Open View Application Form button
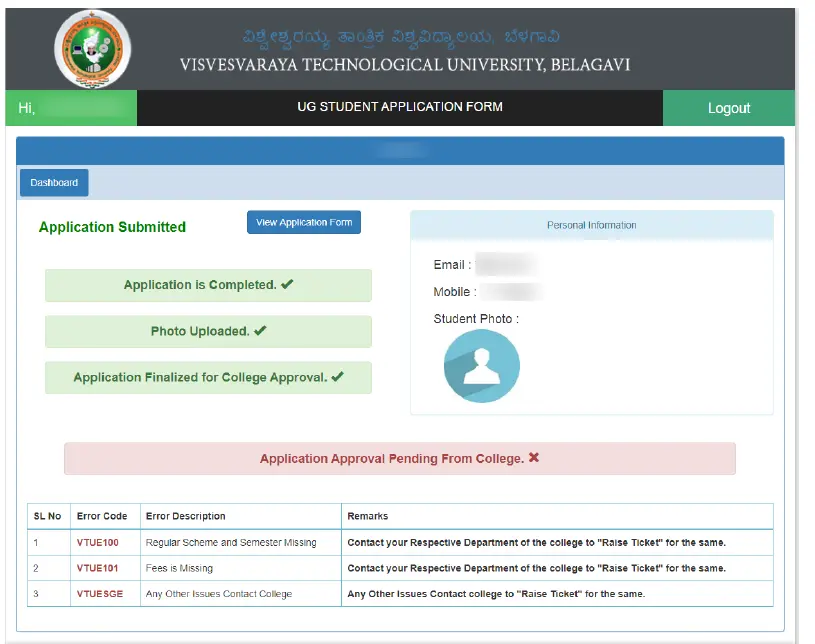815x644 pixels. pyautogui.click(x=304, y=222)
